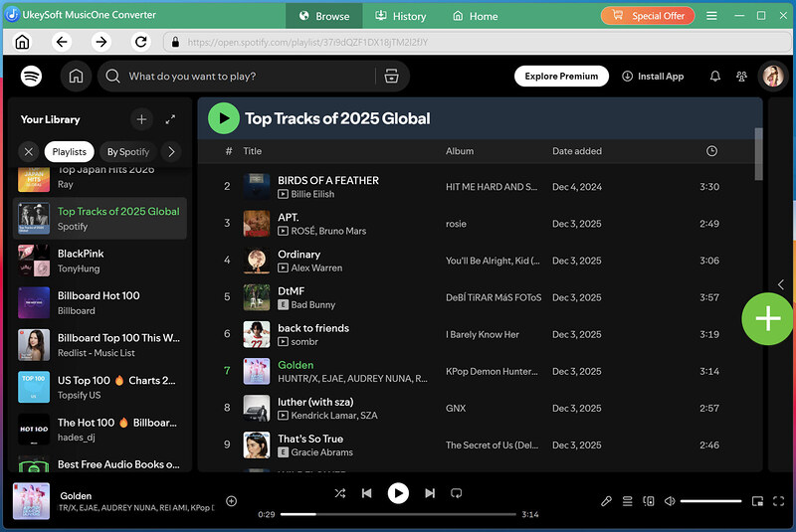Skip to the next track
The height and width of the screenshot is (532, 796).
(x=430, y=493)
